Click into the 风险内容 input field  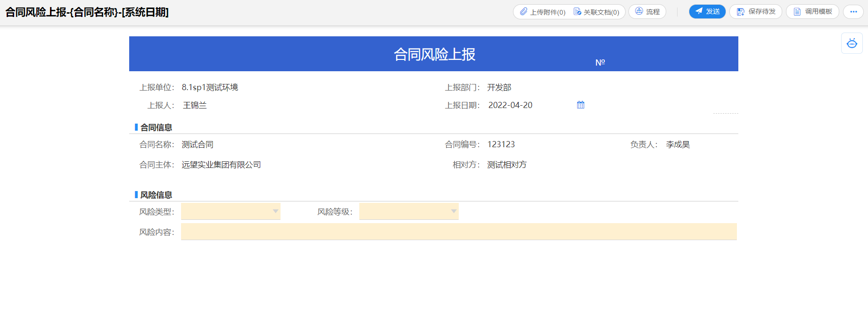point(459,232)
